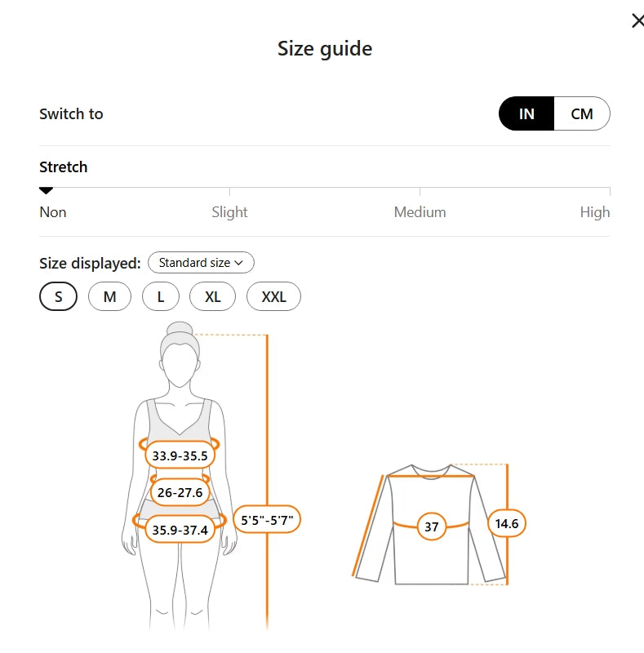The image size is (644, 653).
Task: Click the stretch slider marker at Non
Action: click(x=47, y=190)
